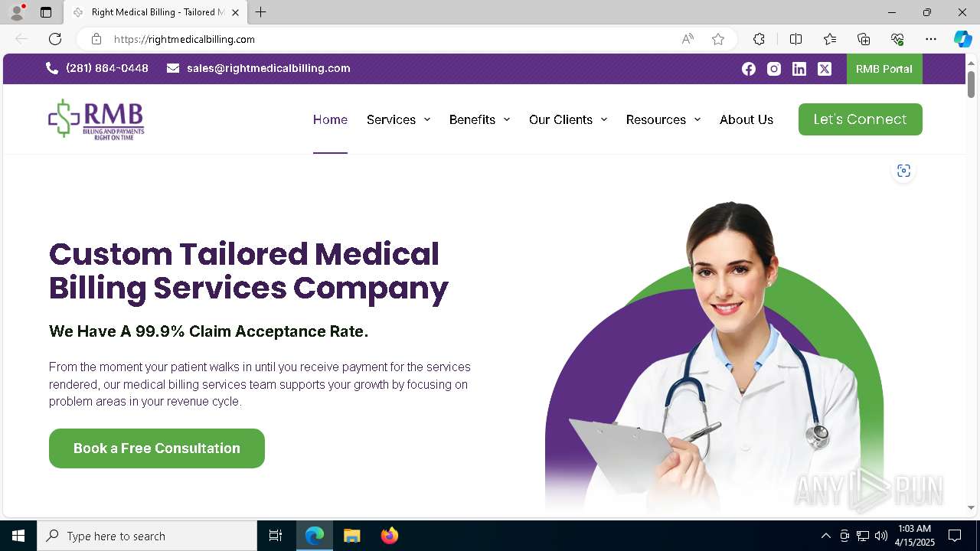Refresh the page
The height and width of the screenshot is (551, 980).
(55, 39)
